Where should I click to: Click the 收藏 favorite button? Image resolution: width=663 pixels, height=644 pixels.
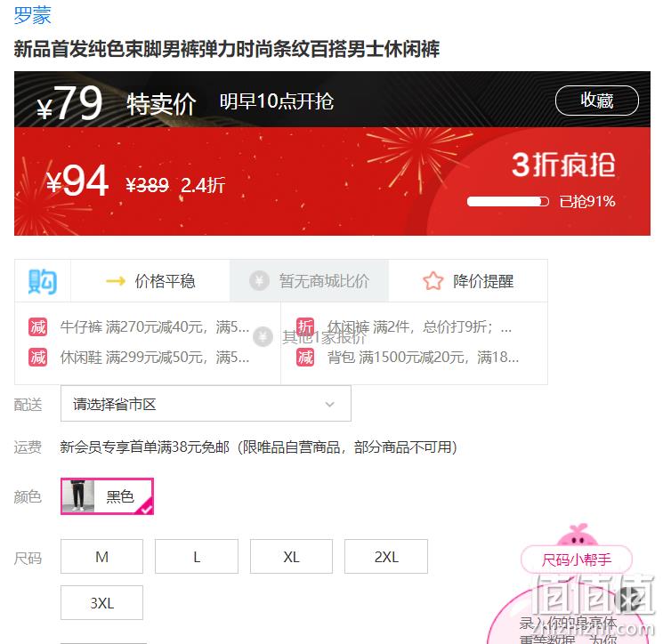tap(596, 101)
